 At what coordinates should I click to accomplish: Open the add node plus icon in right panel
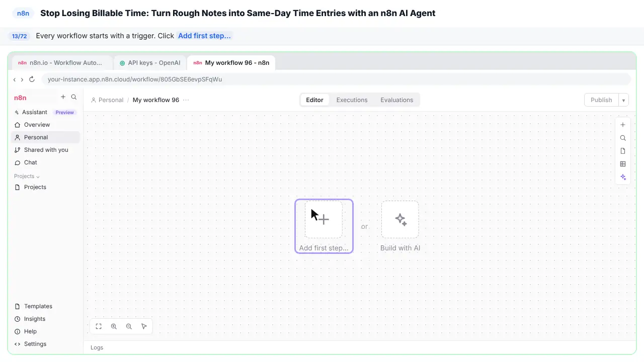click(623, 125)
